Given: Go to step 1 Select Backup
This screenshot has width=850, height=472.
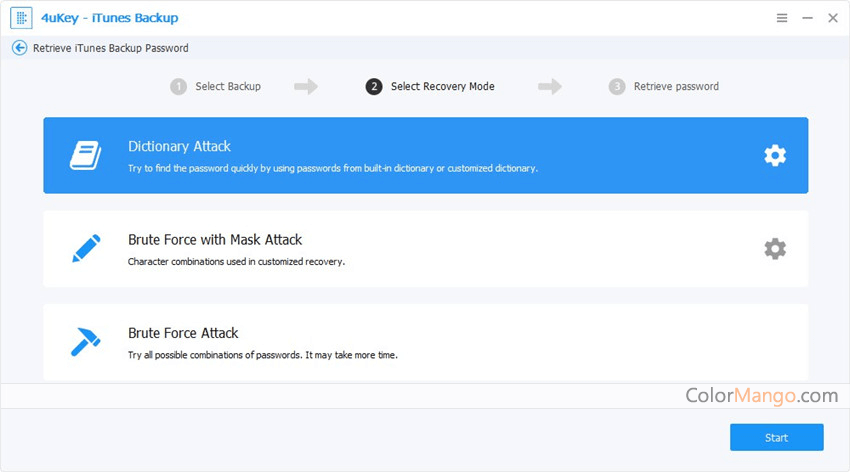Looking at the screenshot, I should 227,87.
